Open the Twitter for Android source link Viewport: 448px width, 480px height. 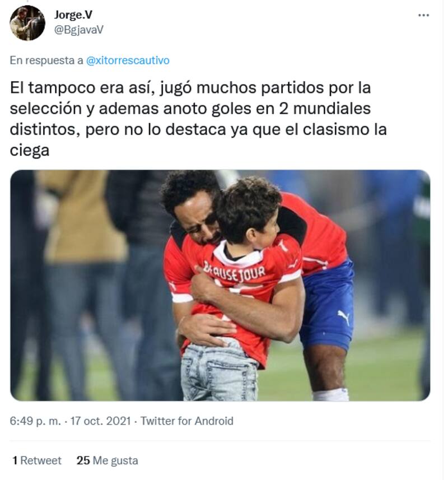click(186, 421)
